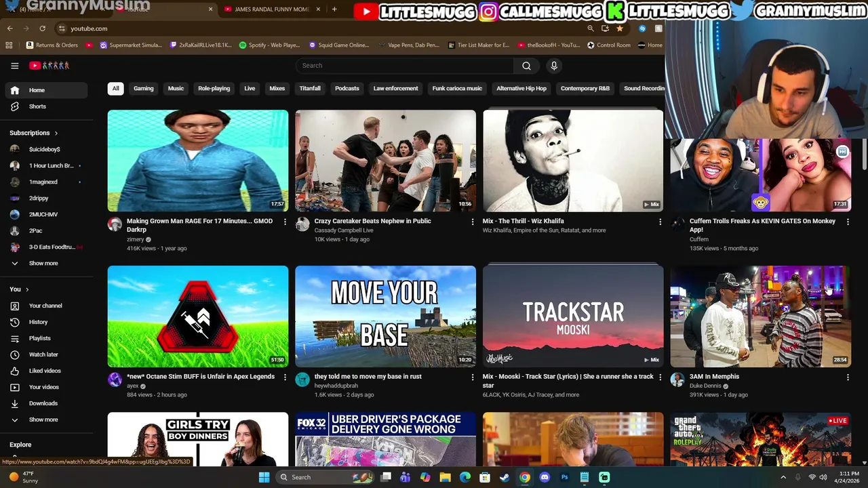Viewport: 868px width, 488px height.
Task: Click the search magnifier button
Action: click(x=526, y=66)
